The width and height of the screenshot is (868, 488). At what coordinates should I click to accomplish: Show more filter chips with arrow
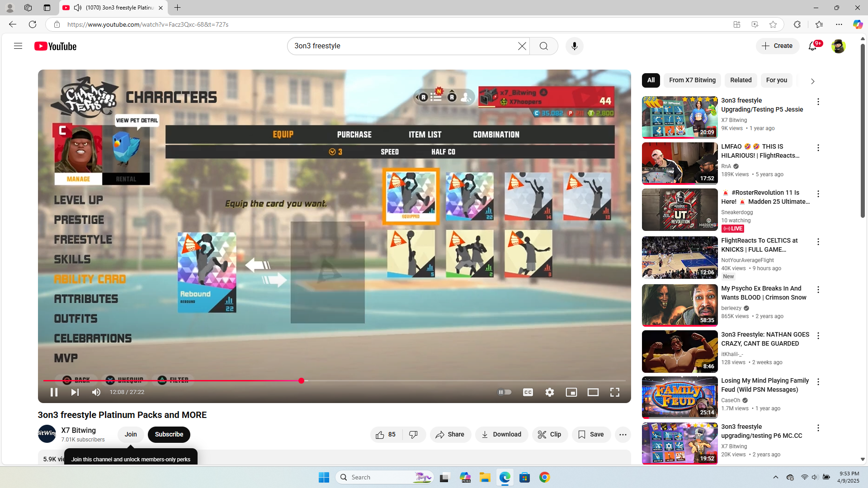(x=812, y=81)
